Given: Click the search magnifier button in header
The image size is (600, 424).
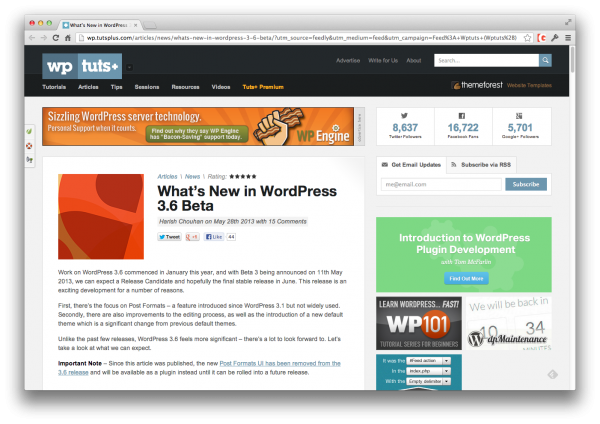Looking at the screenshot, I should point(545,61).
